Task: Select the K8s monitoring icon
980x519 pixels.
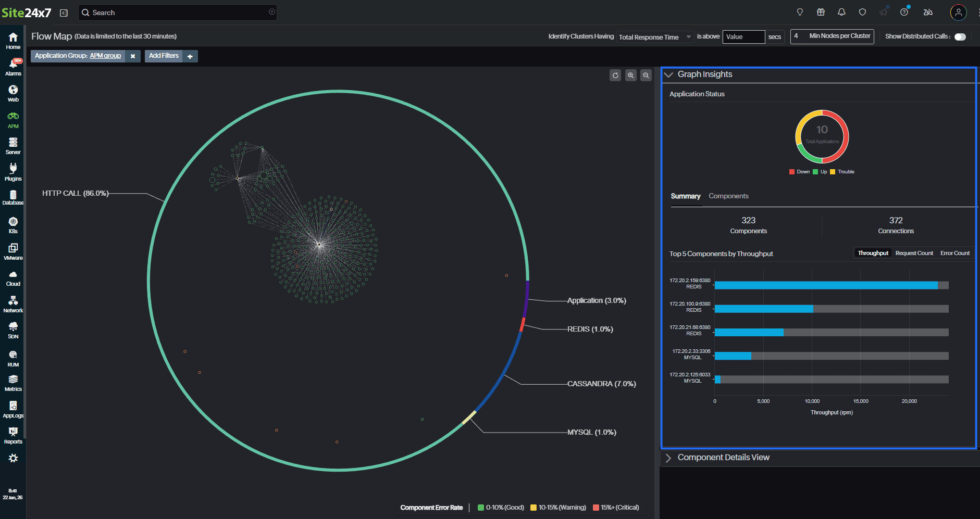Action: click(13, 225)
